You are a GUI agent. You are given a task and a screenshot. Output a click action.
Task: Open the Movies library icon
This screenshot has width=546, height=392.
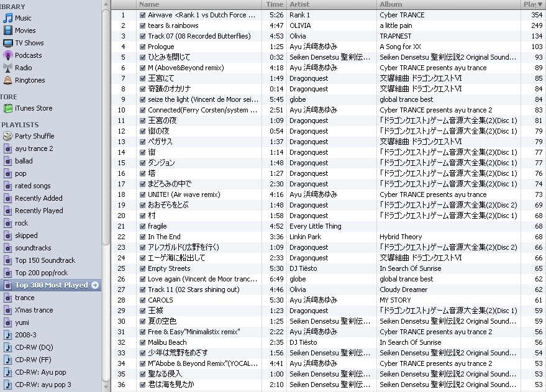click(x=7, y=30)
